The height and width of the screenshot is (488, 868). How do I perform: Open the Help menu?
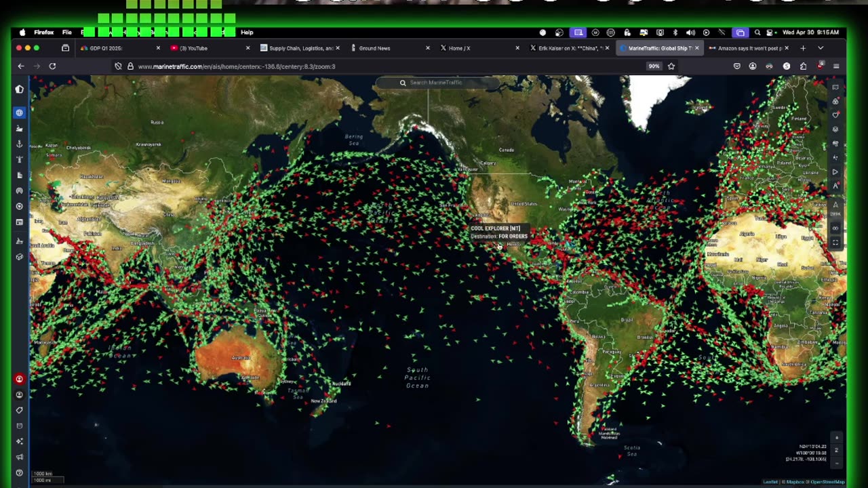[x=247, y=32]
